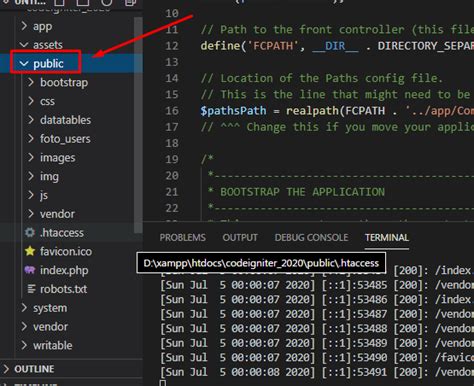
Task: Click the PHP elephant icon of index.php
Action: point(30,270)
